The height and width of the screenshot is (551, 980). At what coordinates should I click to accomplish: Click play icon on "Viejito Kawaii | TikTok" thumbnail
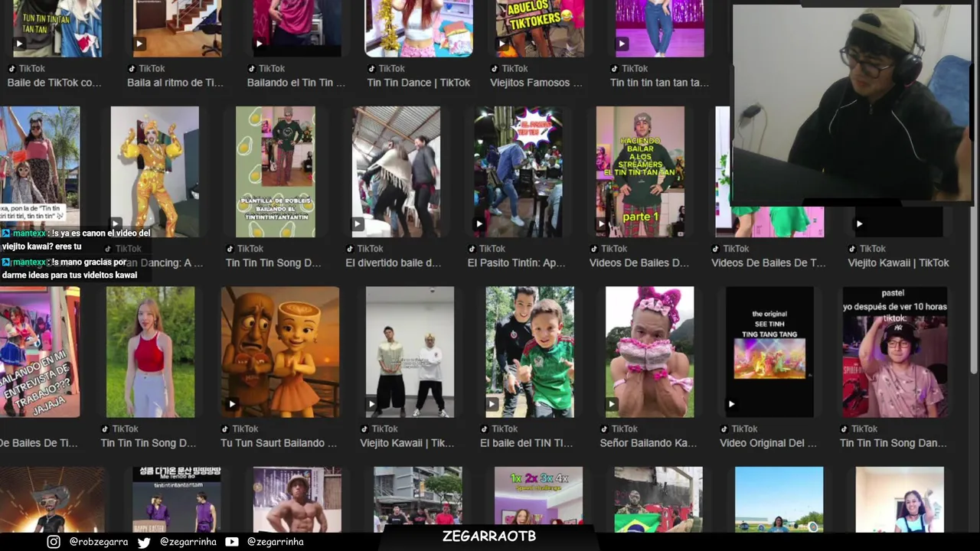coord(859,224)
